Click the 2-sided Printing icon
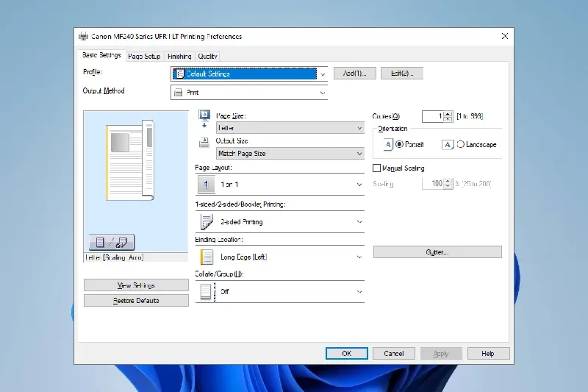The image size is (588, 392). [207, 221]
